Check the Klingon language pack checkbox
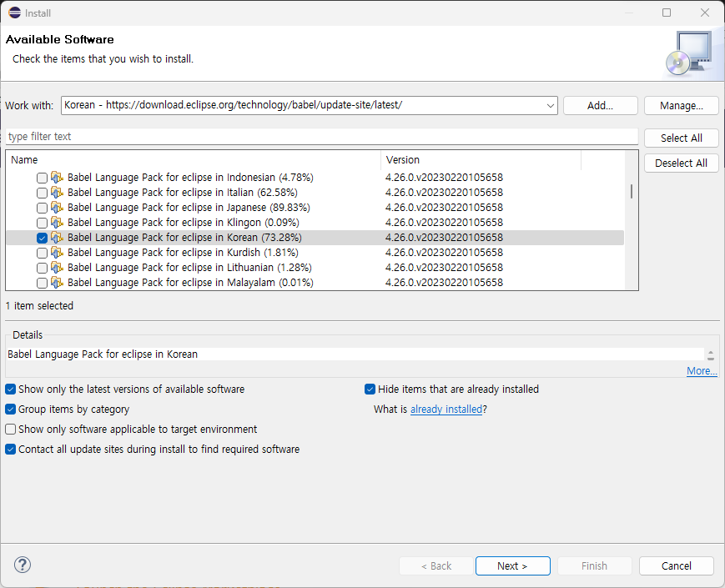 tap(42, 223)
